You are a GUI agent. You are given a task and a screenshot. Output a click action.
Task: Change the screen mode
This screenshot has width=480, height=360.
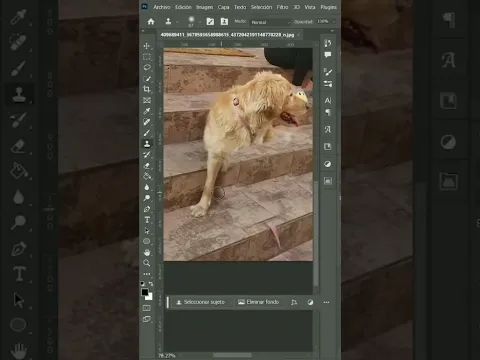point(147,319)
